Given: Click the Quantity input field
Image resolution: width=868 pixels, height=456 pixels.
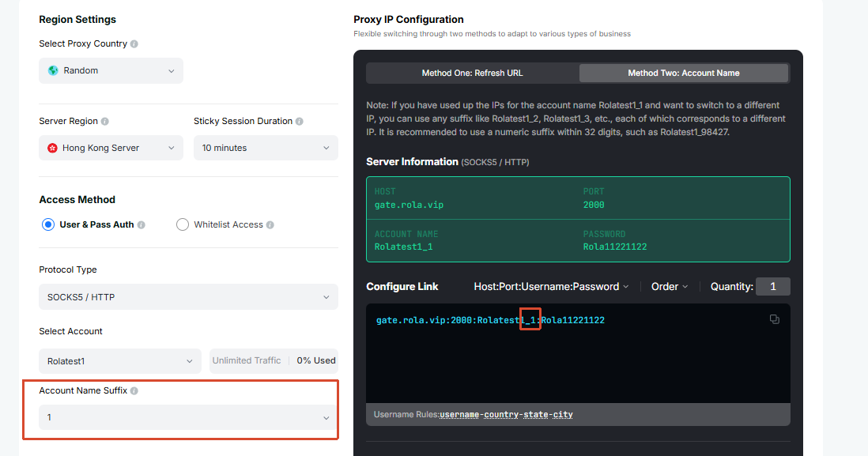Looking at the screenshot, I should pyautogui.click(x=773, y=287).
